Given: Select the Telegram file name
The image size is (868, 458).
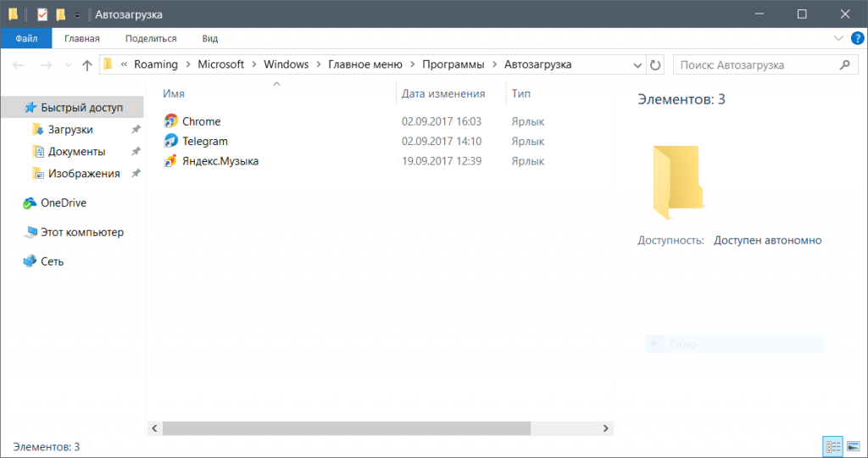Looking at the screenshot, I should [205, 142].
